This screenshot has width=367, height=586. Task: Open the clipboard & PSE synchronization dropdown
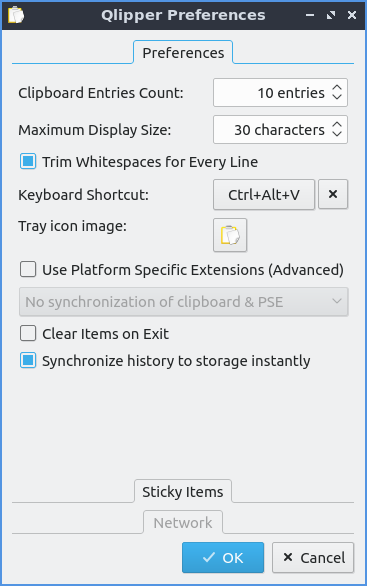coord(184,302)
